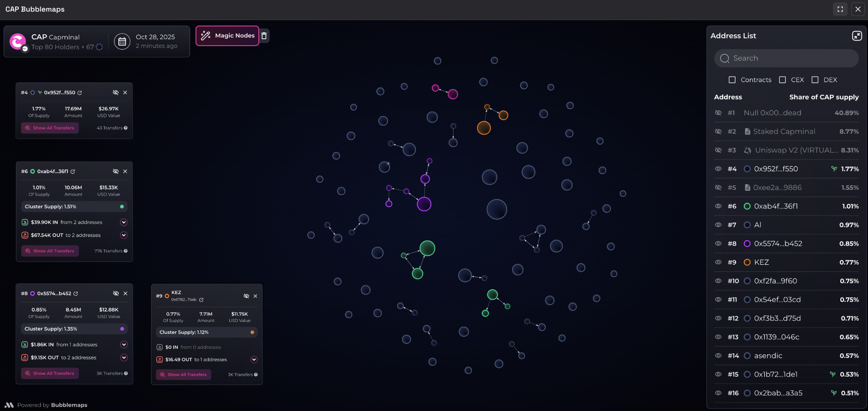Open the Powered by Bubblemaps link
The height and width of the screenshot is (411, 868).
tap(46, 405)
